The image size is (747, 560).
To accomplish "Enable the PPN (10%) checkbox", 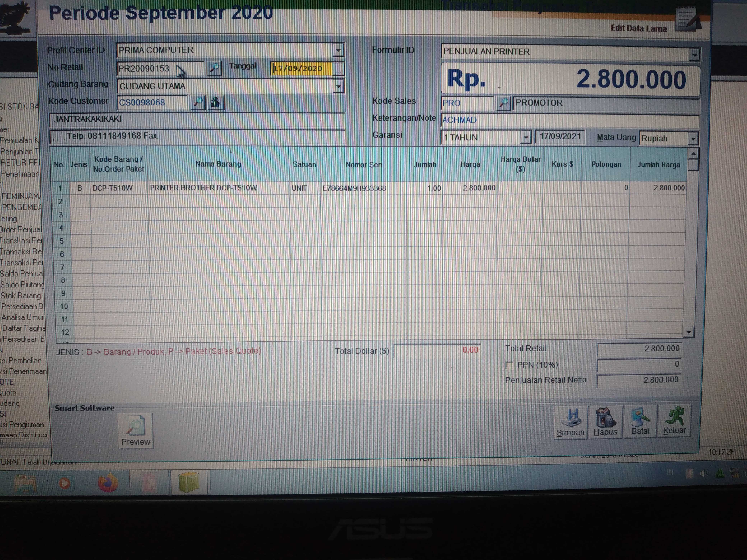I will click(509, 365).
